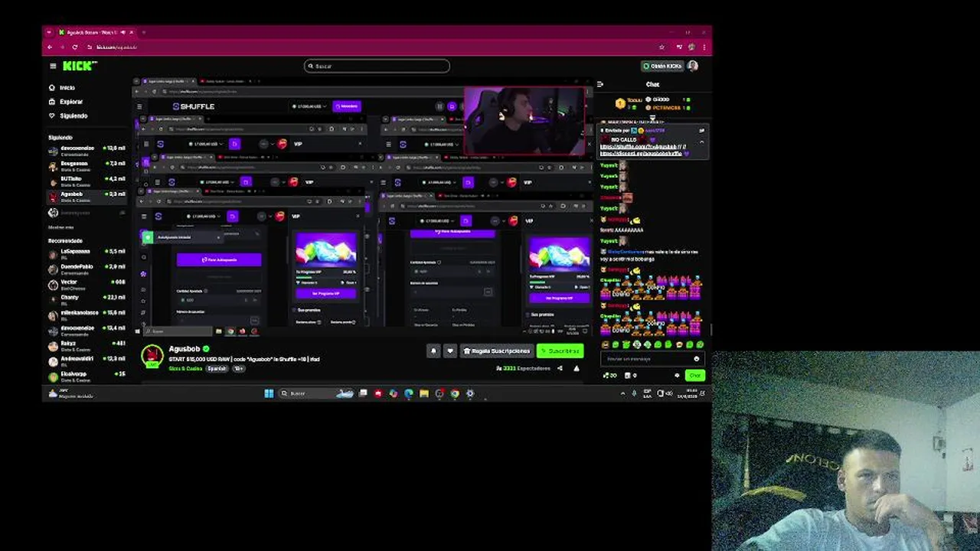Open the browser tab search dropdown
This screenshot has width=980, height=551.
(50, 32)
